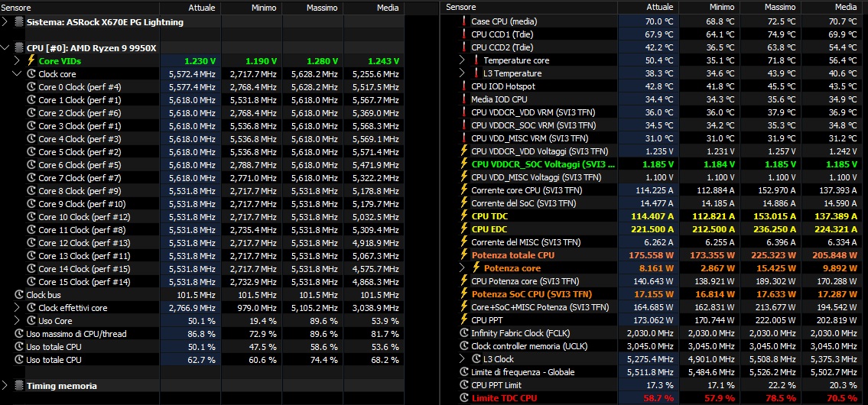Viewport: 868px width, 405px height.
Task: Click the 17.155 W Potenza SoC CPU value
Action: (x=654, y=293)
